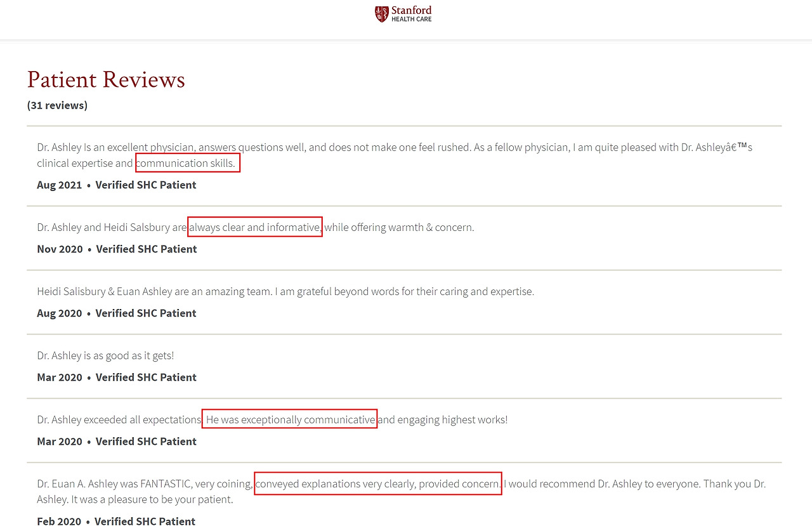Click the Aug 2020 Verified SHC Patient label
Image resolution: width=812 pixels, height=526 pixels.
(x=146, y=313)
